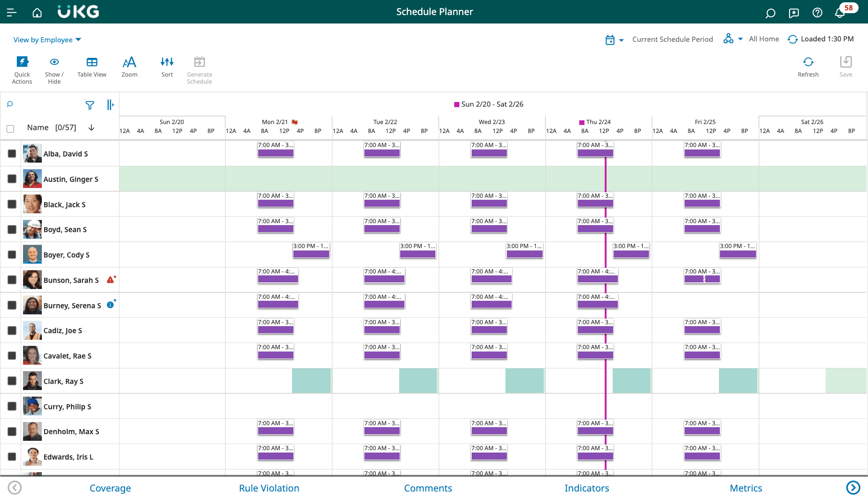Viewport: 868px width, 500px height.
Task: Open the filter funnel icon
Action: pyautogui.click(x=90, y=105)
